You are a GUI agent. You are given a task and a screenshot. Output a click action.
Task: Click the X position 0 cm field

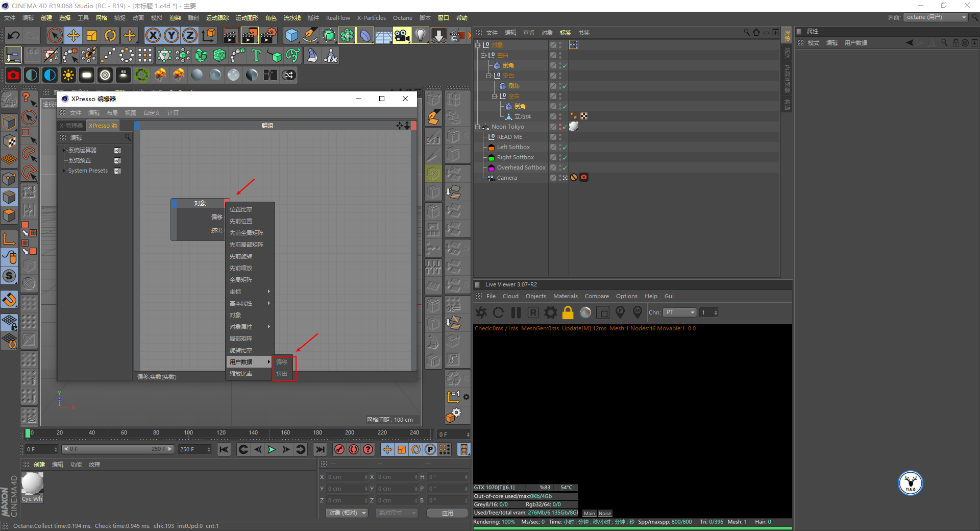(347, 477)
